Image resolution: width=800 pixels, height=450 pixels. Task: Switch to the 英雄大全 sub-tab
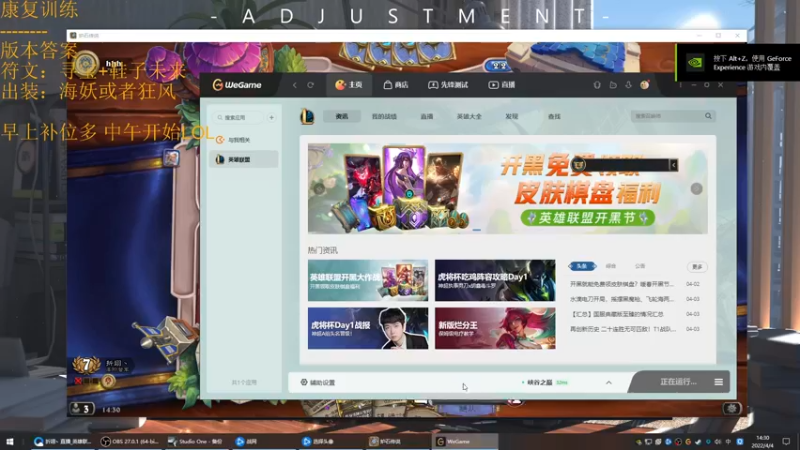[x=469, y=117]
